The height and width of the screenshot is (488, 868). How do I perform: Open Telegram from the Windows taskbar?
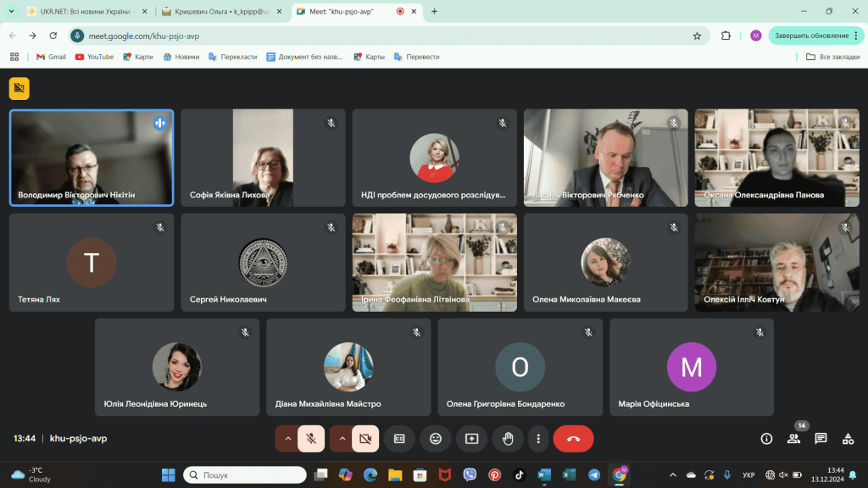[594, 474]
